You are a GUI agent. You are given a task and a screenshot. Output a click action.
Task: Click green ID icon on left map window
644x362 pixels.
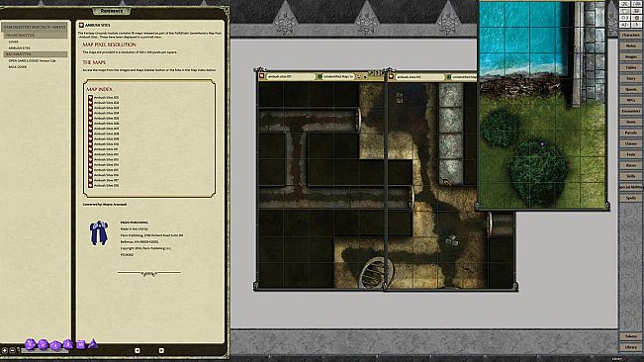[x=320, y=77]
